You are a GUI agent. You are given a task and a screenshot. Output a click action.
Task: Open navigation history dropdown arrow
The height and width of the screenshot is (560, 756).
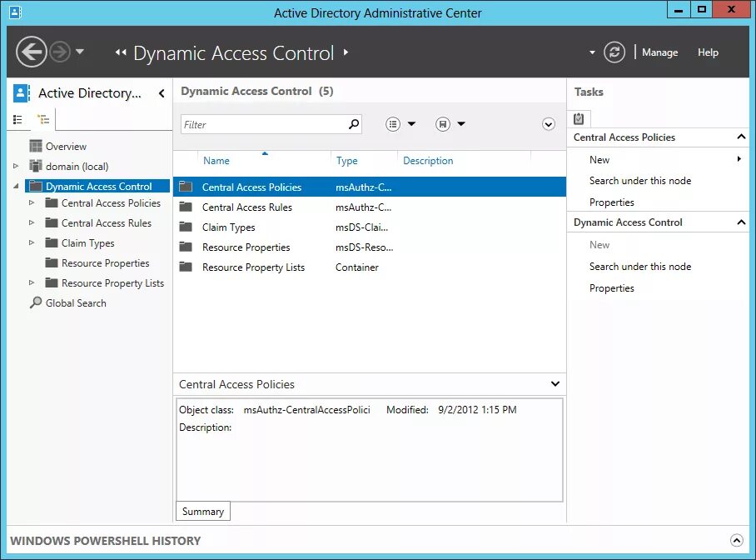pyautogui.click(x=80, y=51)
